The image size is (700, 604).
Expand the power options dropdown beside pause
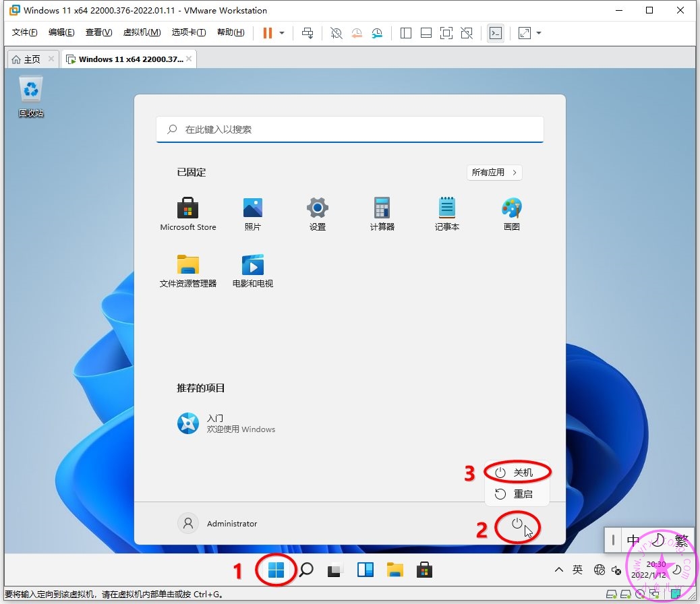pos(282,33)
